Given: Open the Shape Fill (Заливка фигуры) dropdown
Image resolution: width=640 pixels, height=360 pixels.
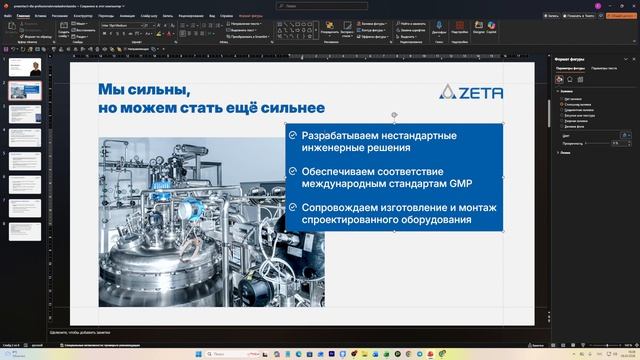Looking at the screenshot, I should tap(372, 24).
